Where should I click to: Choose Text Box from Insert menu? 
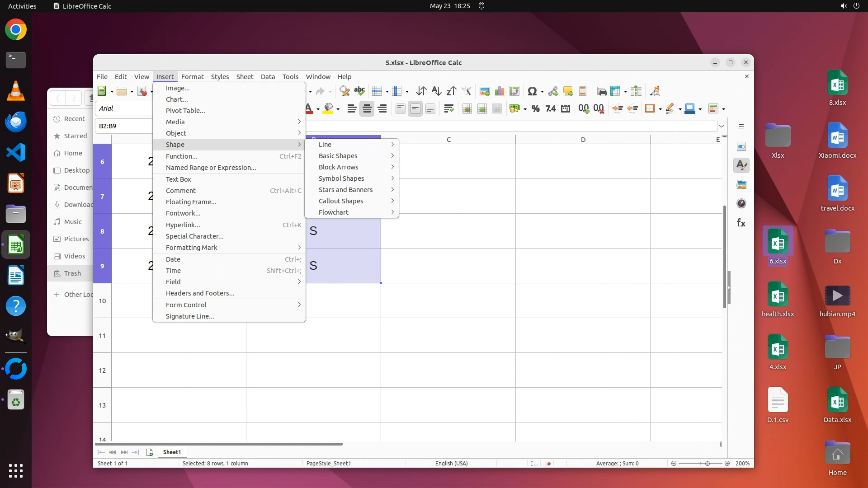(178, 179)
